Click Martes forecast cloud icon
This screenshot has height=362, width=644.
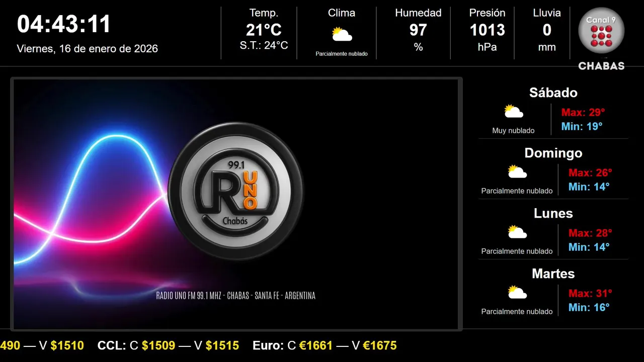(x=517, y=293)
